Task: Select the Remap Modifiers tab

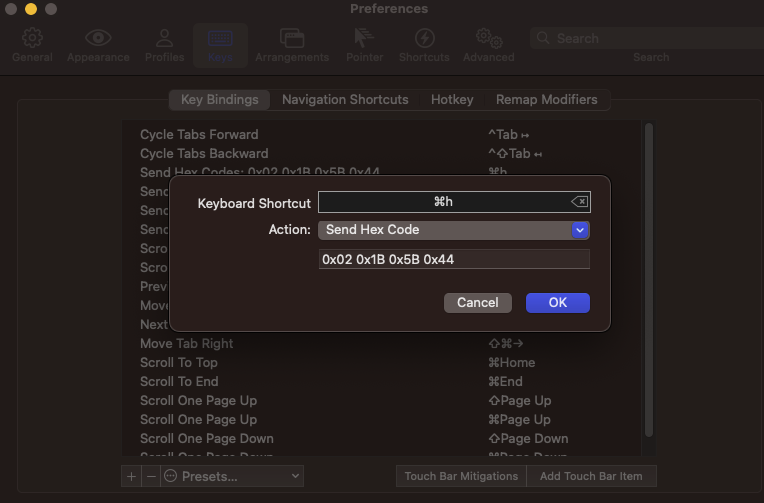Action: pyautogui.click(x=546, y=100)
